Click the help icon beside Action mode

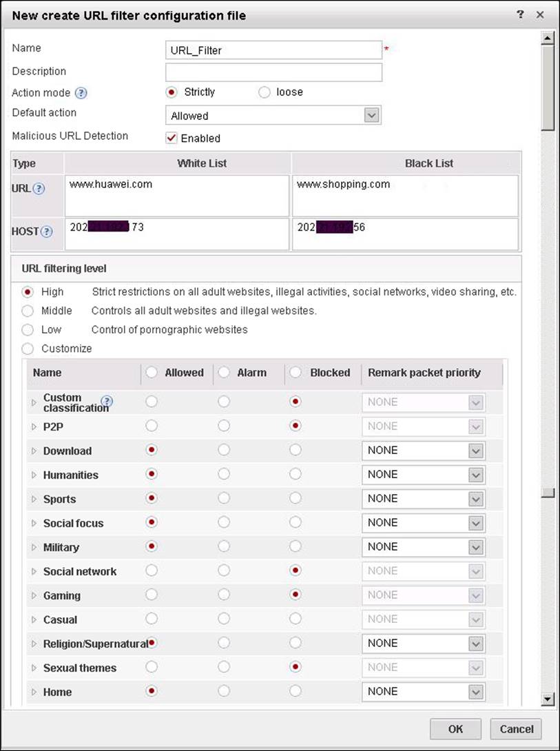[x=81, y=93]
